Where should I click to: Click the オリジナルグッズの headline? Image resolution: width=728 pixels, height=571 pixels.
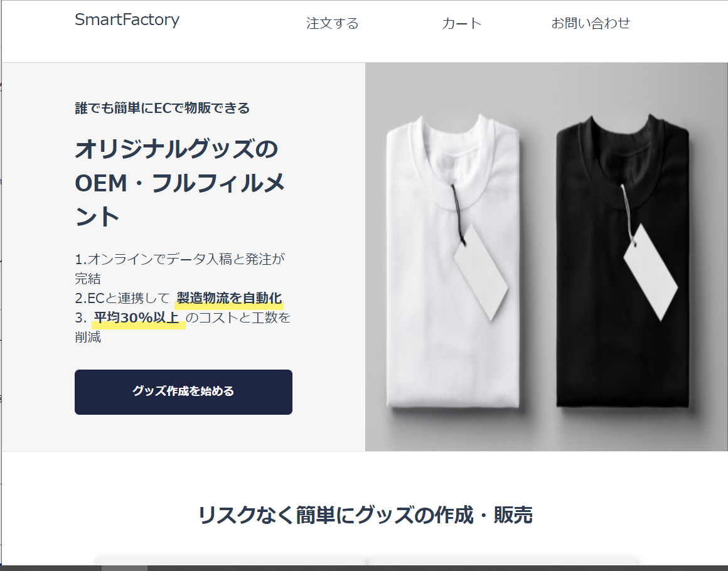(x=176, y=149)
